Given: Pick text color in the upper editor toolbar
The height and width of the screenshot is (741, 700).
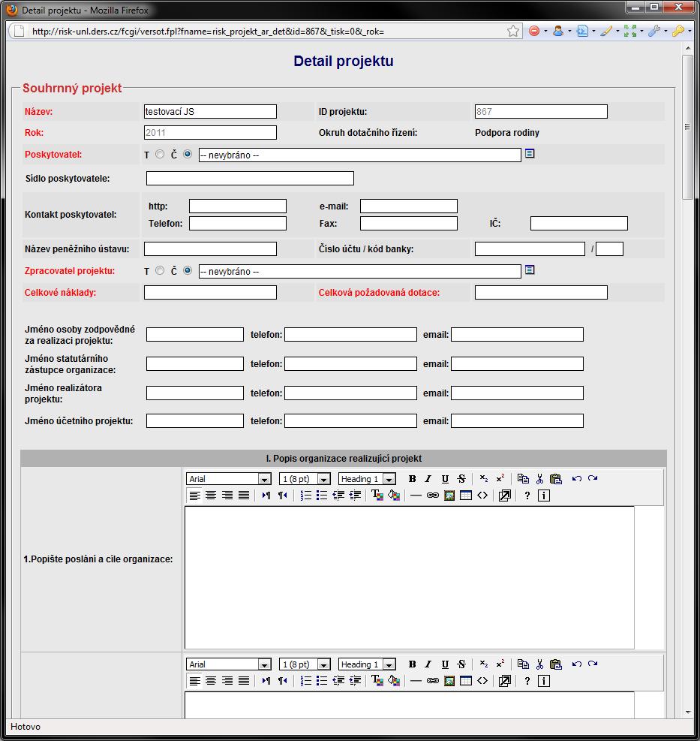Looking at the screenshot, I should point(377,496).
